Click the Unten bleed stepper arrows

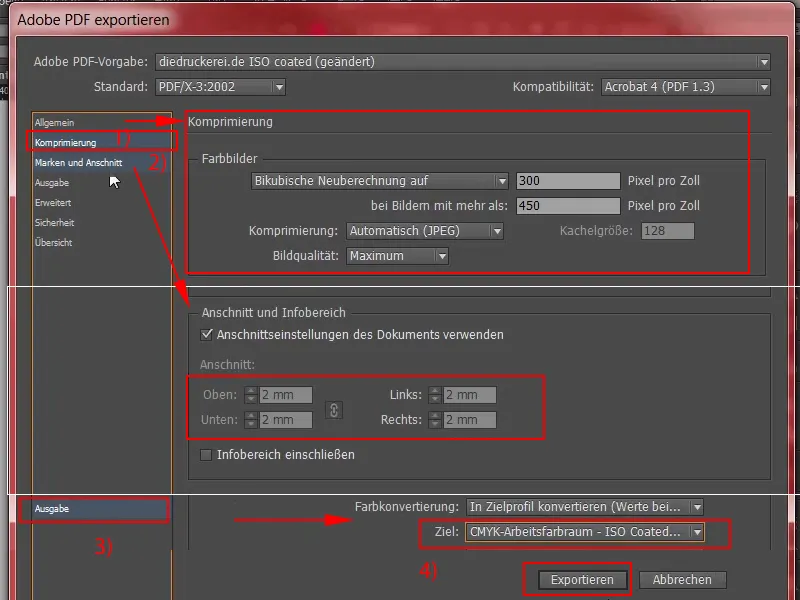click(x=251, y=420)
